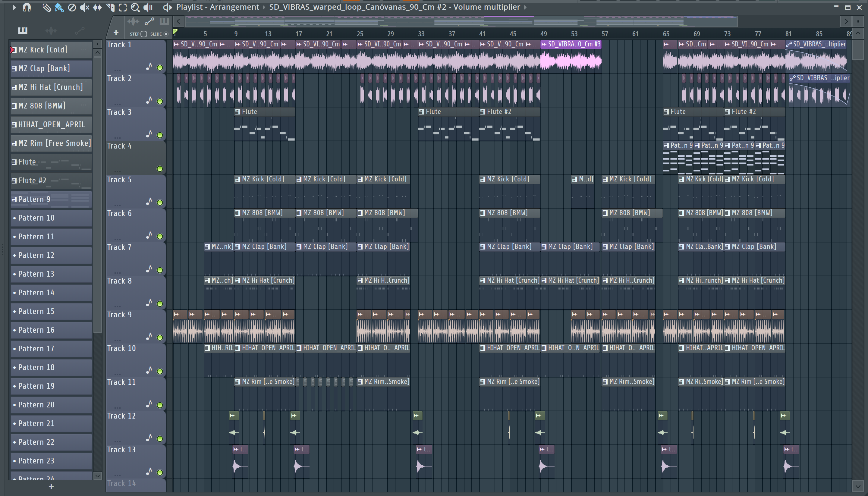Click the options button right of overview scroll
Screen dimensions: 868x496
(858, 22)
